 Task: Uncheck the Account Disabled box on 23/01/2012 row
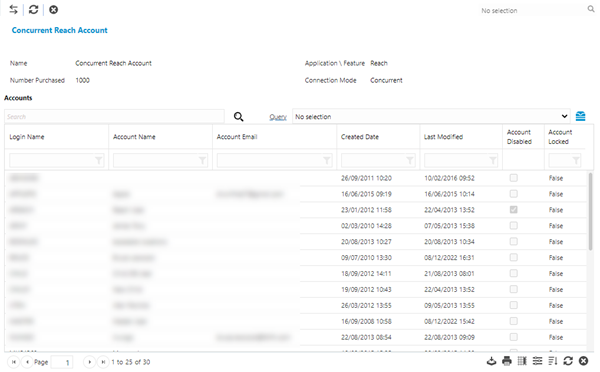[x=514, y=210]
